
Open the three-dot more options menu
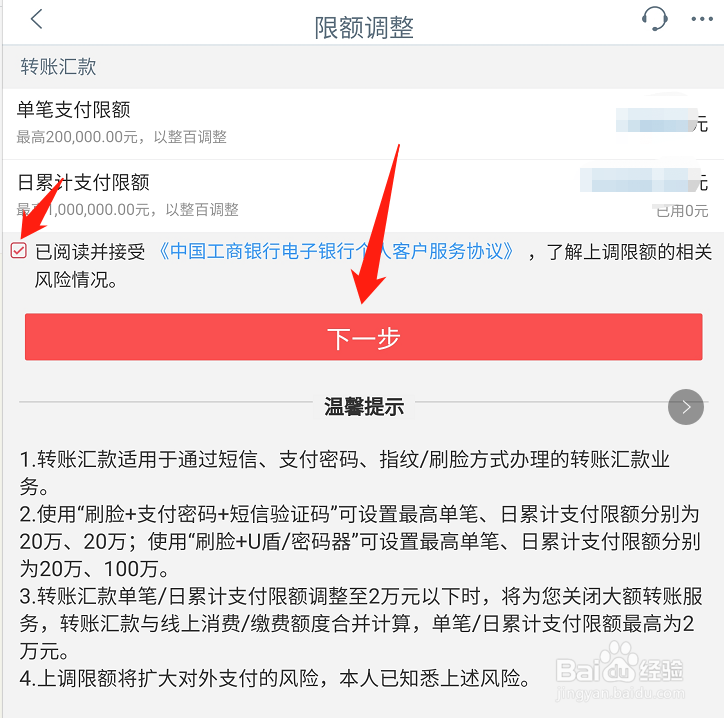click(x=702, y=19)
